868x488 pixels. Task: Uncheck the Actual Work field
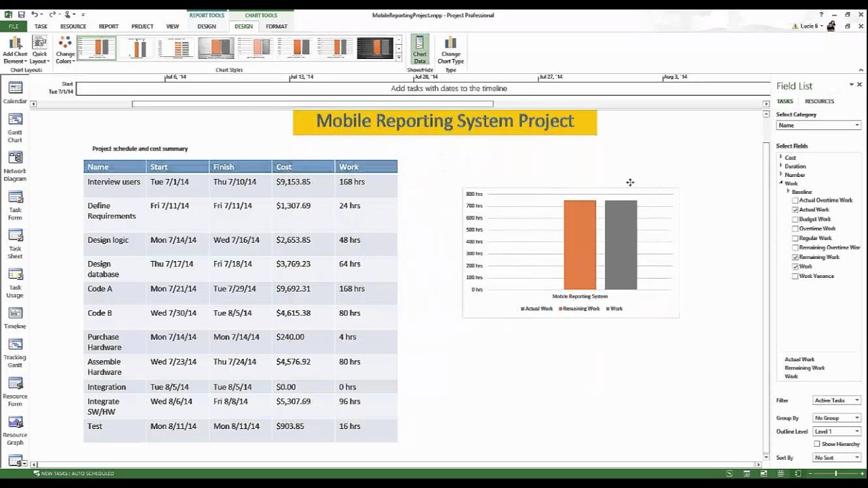[x=795, y=210]
